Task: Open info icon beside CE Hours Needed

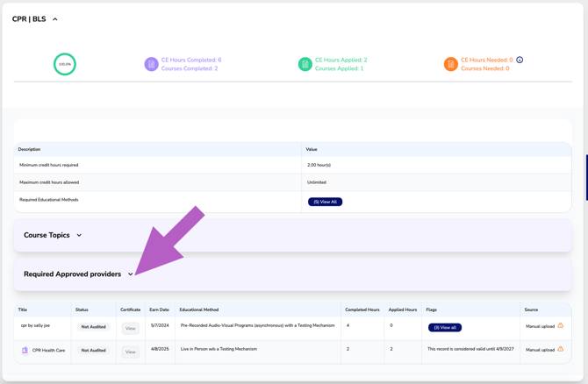Action: 520,60
